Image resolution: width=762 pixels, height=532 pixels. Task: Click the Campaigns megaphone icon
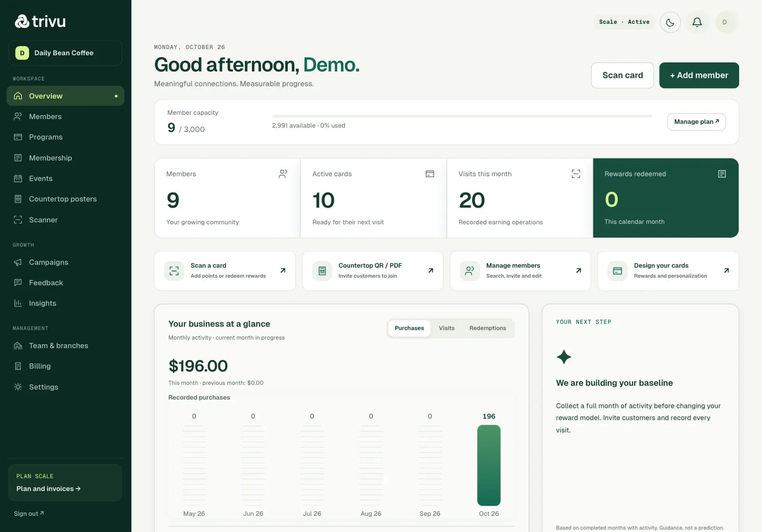(x=18, y=262)
